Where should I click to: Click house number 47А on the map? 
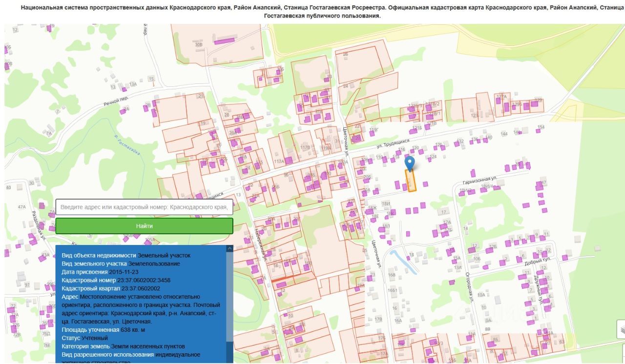coord(22,207)
